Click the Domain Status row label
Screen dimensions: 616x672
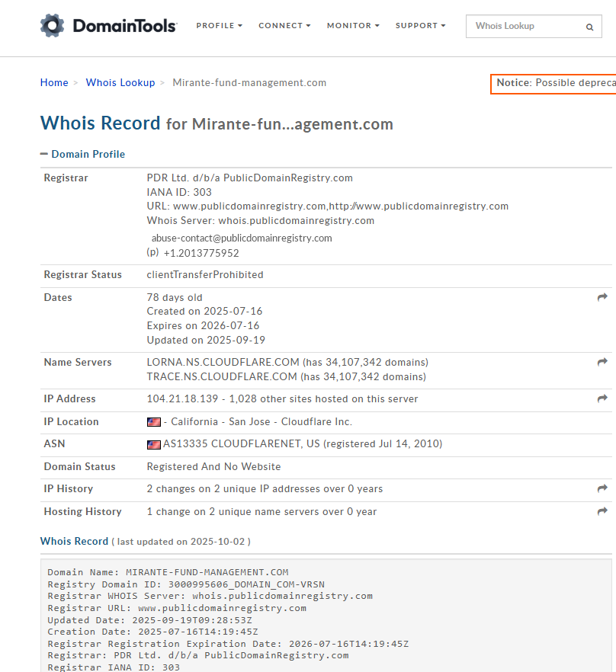point(79,467)
